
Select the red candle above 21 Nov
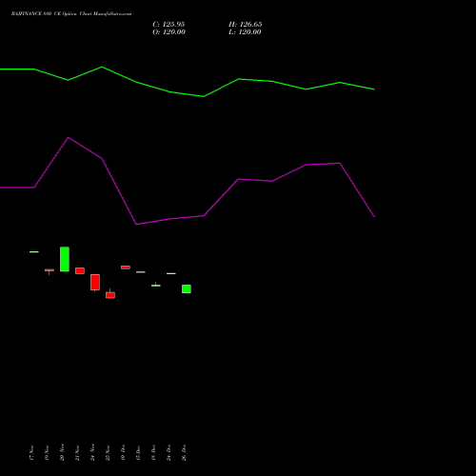click(80, 270)
